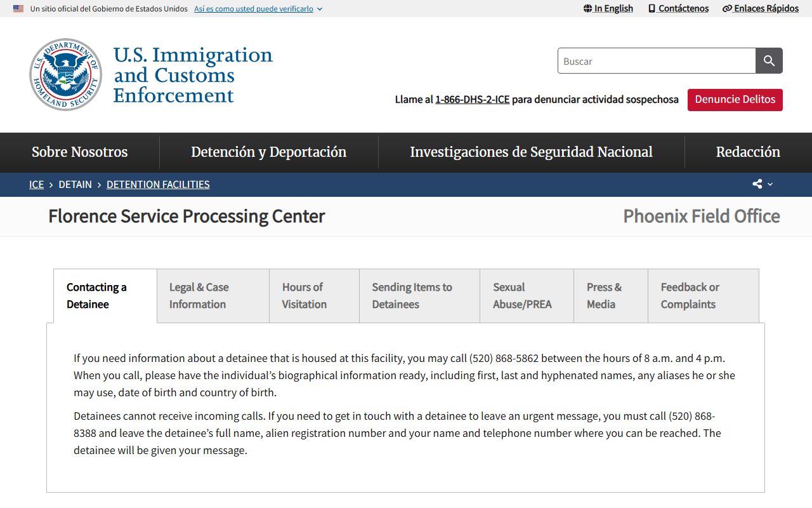Go to ICE breadcrumb link

tap(36, 185)
